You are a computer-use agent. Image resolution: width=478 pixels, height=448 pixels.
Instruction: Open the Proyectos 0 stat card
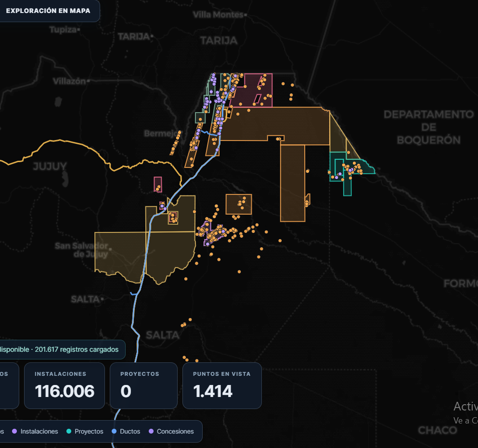coord(143,385)
